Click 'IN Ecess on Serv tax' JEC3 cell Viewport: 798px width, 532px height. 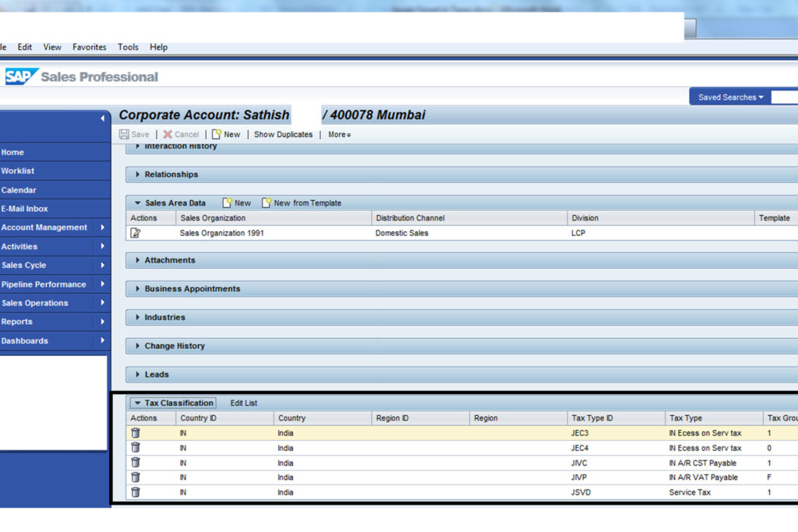704,433
